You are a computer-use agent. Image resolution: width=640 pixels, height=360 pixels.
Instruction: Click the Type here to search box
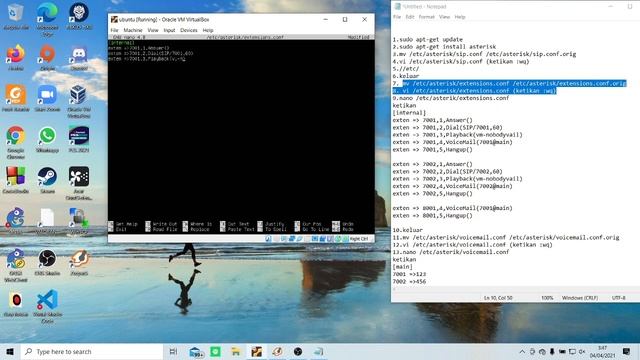point(92,351)
